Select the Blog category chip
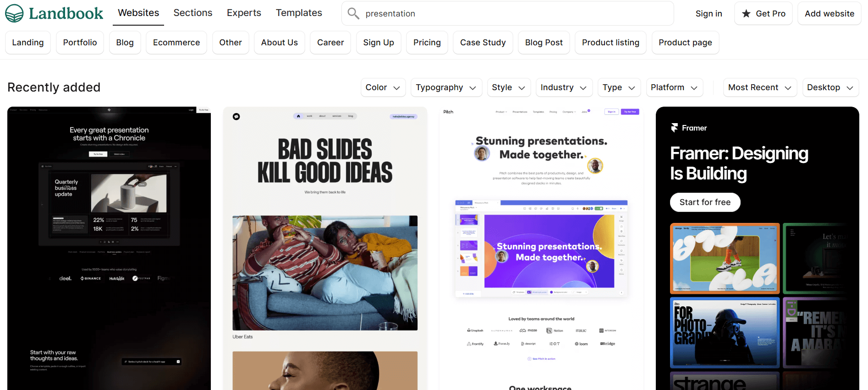 click(125, 43)
